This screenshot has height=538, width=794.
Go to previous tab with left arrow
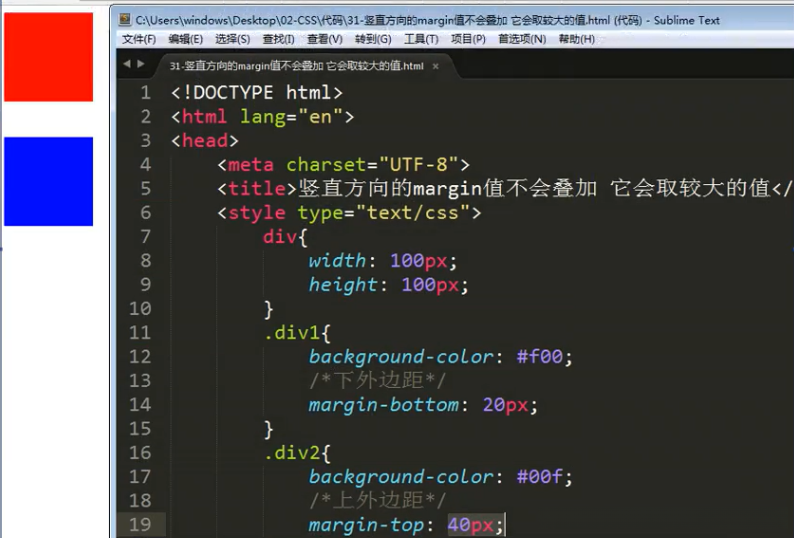point(127,64)
